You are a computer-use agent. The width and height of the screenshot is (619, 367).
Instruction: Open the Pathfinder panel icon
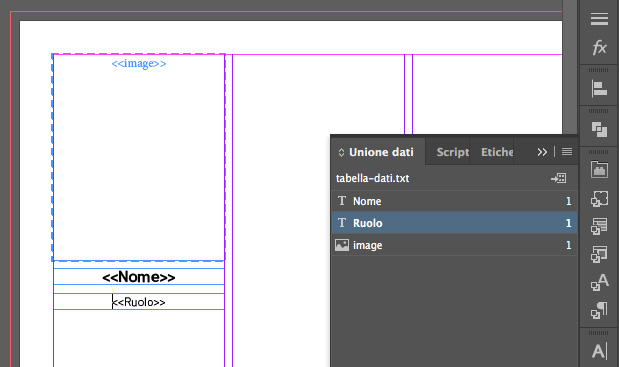[599, 129]
